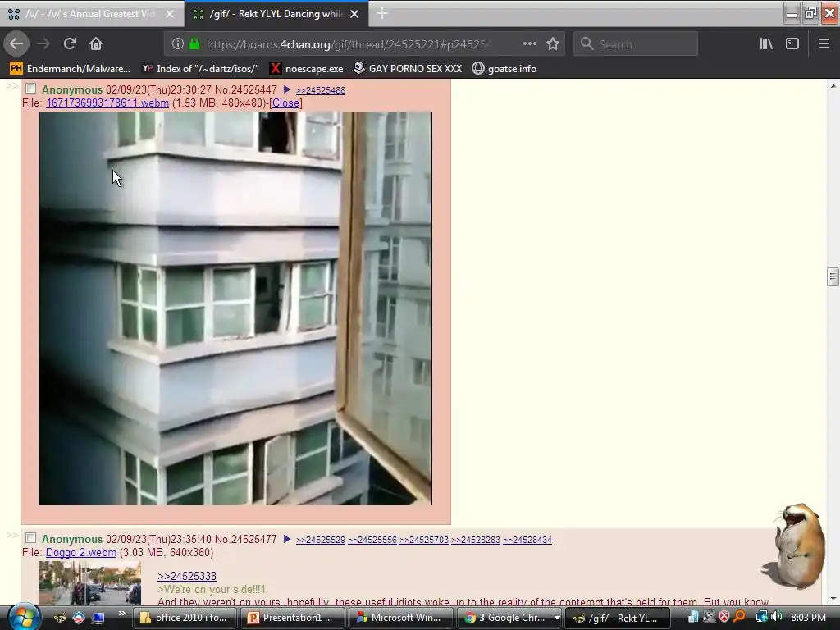Launch the second quick launch icon
Screen dimensions: 840x630
click(x=78, y=618)
